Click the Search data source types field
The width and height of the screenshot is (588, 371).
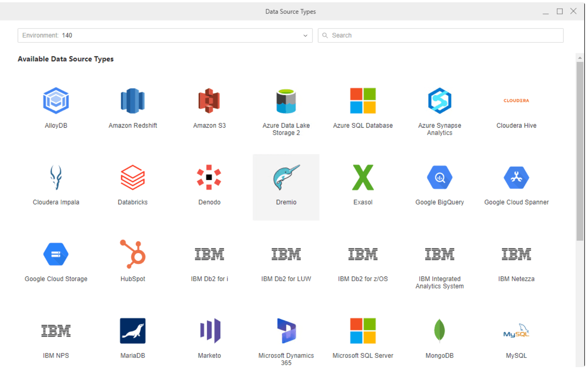click(x=441, y=35)
